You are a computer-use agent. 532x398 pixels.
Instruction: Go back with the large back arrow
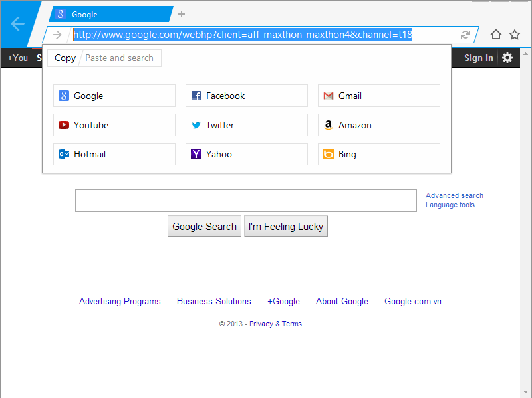18,24
